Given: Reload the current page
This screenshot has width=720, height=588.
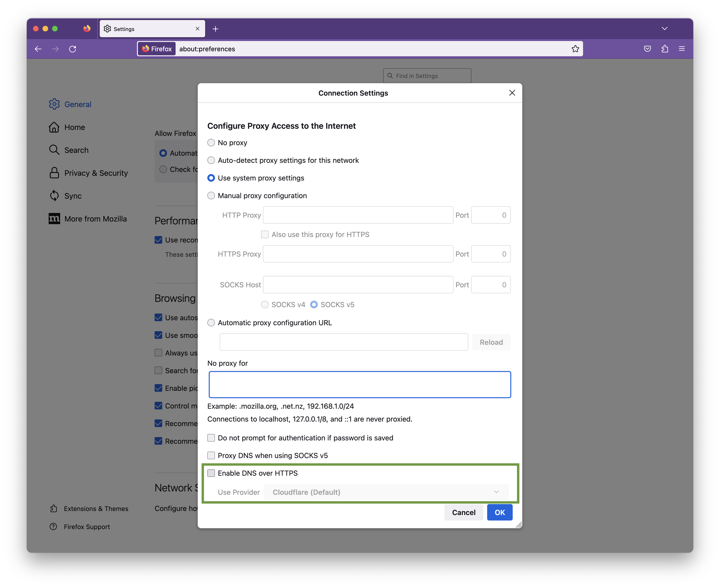Looking at the screenshot, I should click(73, 49).
